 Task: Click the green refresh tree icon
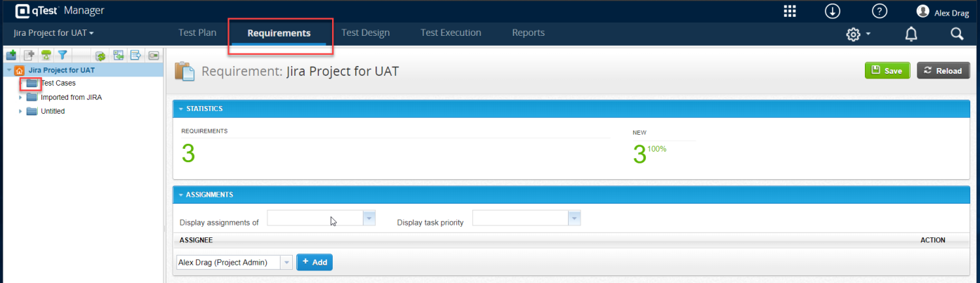pos(100,55)
